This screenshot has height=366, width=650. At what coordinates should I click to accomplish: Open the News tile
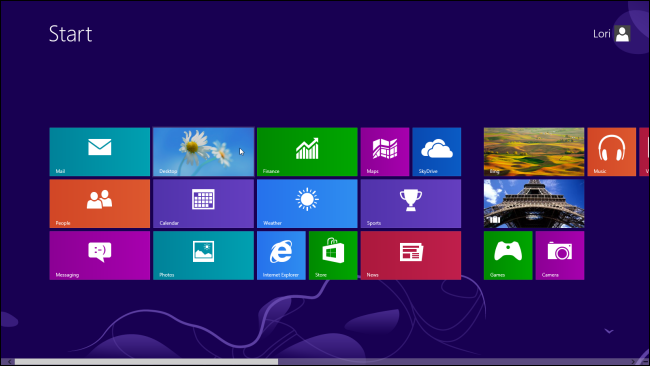point(411,255)
